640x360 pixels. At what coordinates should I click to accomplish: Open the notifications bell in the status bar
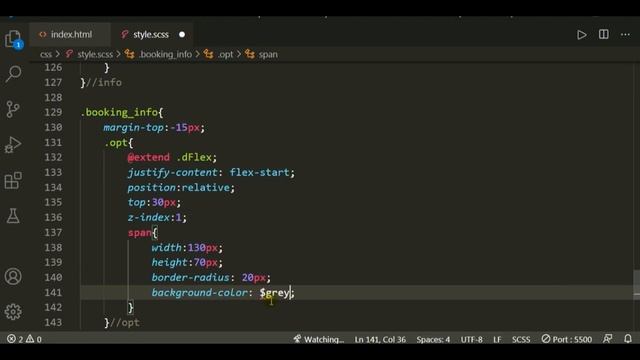628,339
